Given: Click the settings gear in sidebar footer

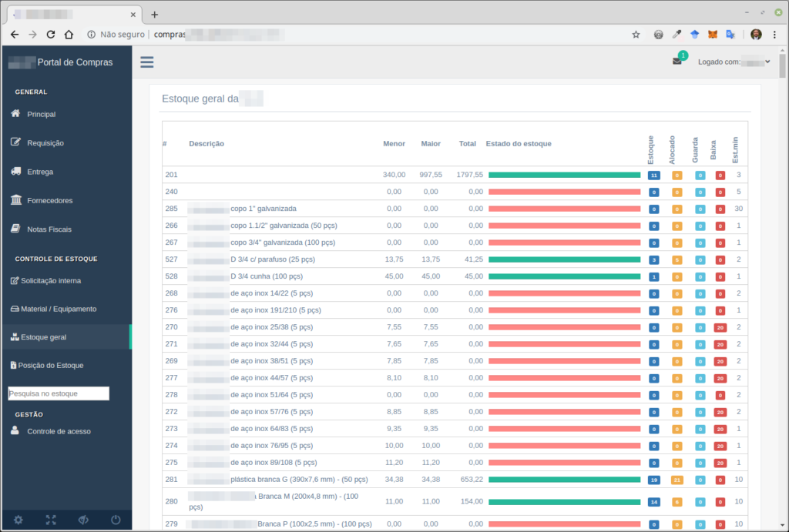Looking at the screenshot, I should coord(18,520).
